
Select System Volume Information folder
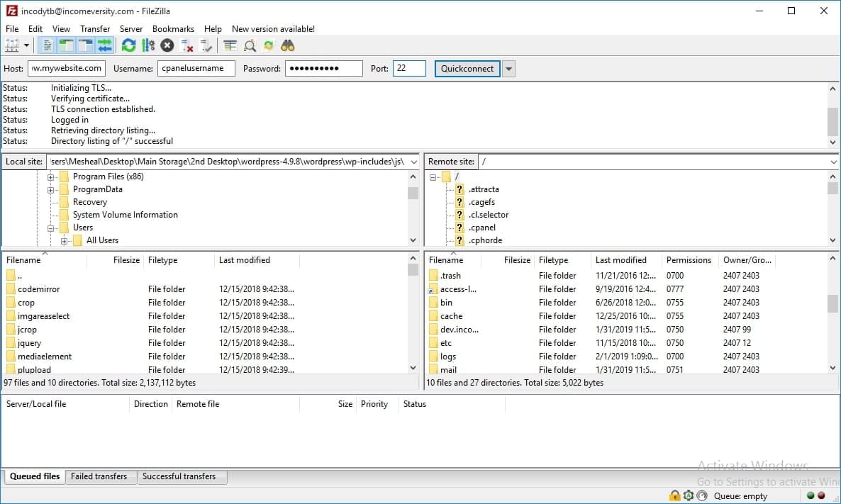[x=125, y=215]
